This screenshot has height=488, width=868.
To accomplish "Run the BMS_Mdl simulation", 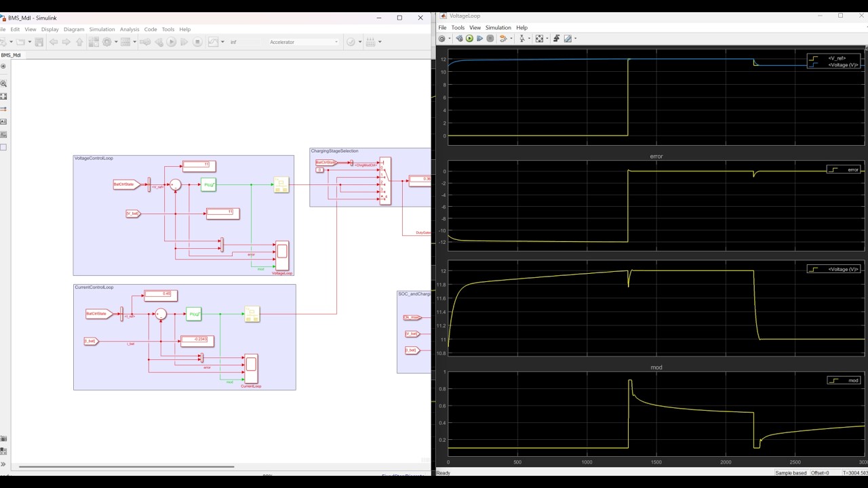I will click(x=172, y=42).
